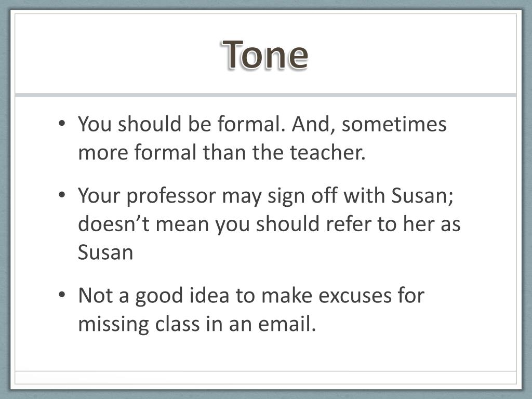Select the first bullet marker before "You should"
The image size is (532, 399).
pos(61,123)
